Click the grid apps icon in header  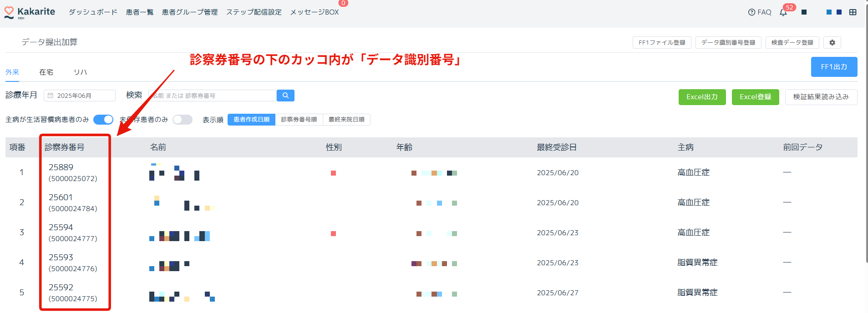(x=853, y=12)
